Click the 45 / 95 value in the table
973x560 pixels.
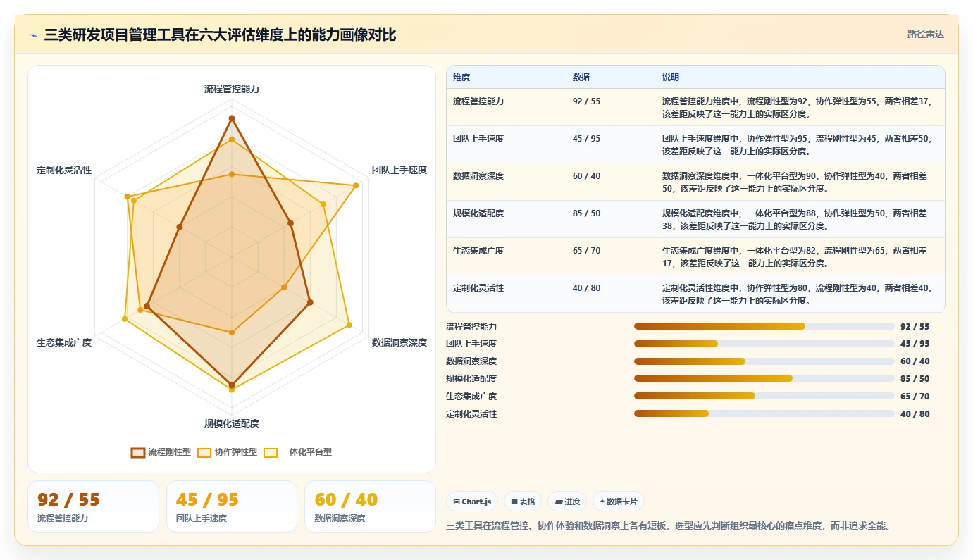pos(587,138)
